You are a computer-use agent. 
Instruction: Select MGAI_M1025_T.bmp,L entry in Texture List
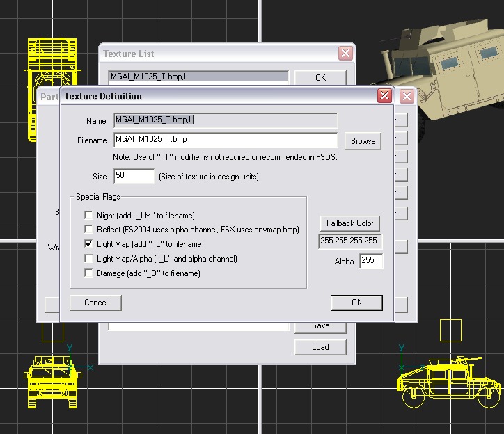click(x=198, y=77)
